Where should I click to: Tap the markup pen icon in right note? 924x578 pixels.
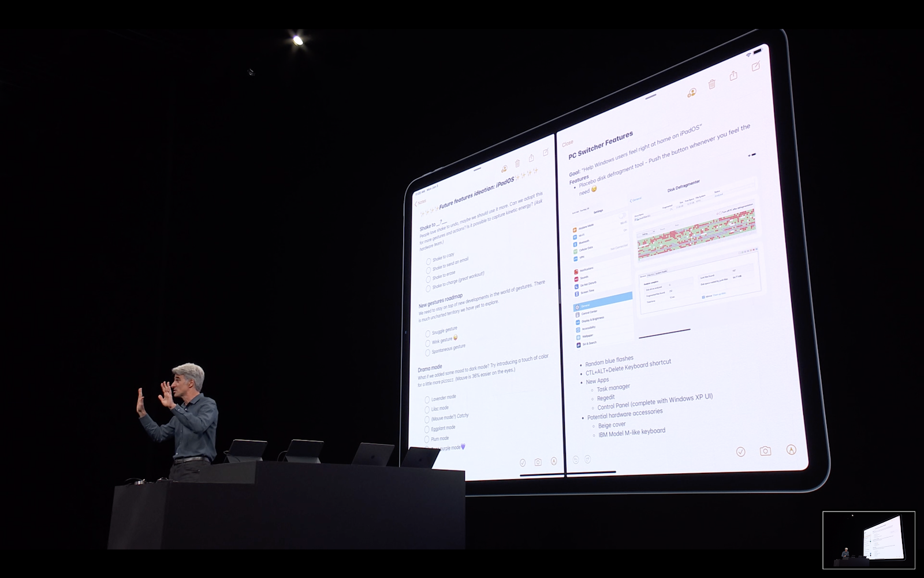[792, 450]
